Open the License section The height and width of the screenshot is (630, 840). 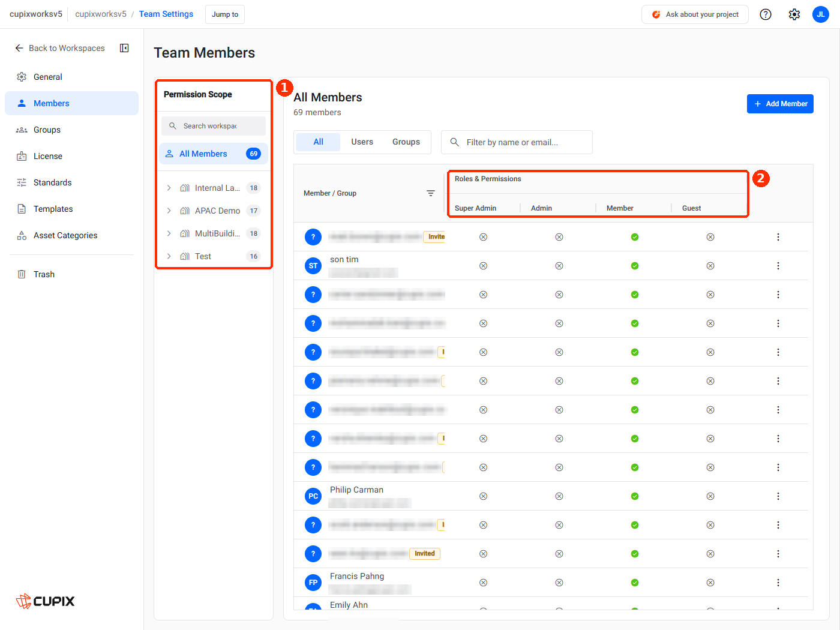[x=71, y=156]
